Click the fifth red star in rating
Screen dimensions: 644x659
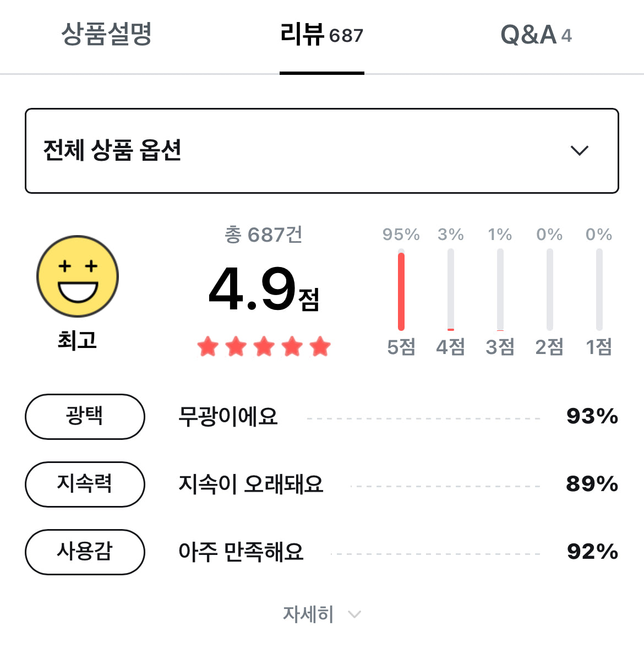320,347
